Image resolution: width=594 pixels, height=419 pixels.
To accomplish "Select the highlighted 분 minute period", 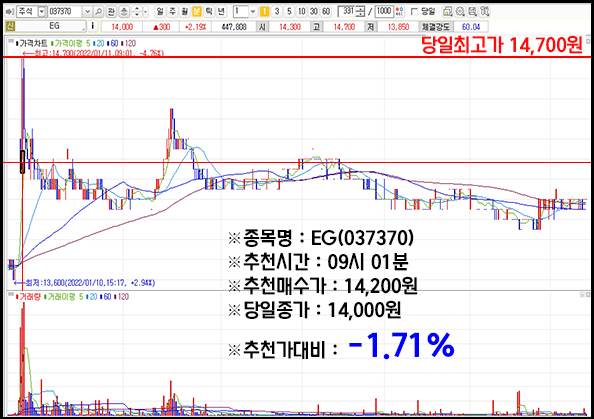I will pyautogui.click(x=197, y=12).
